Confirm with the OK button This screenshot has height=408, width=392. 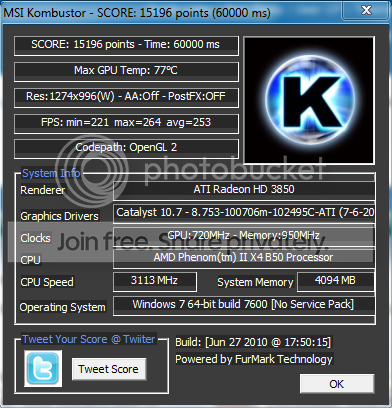tap(337, 384)
